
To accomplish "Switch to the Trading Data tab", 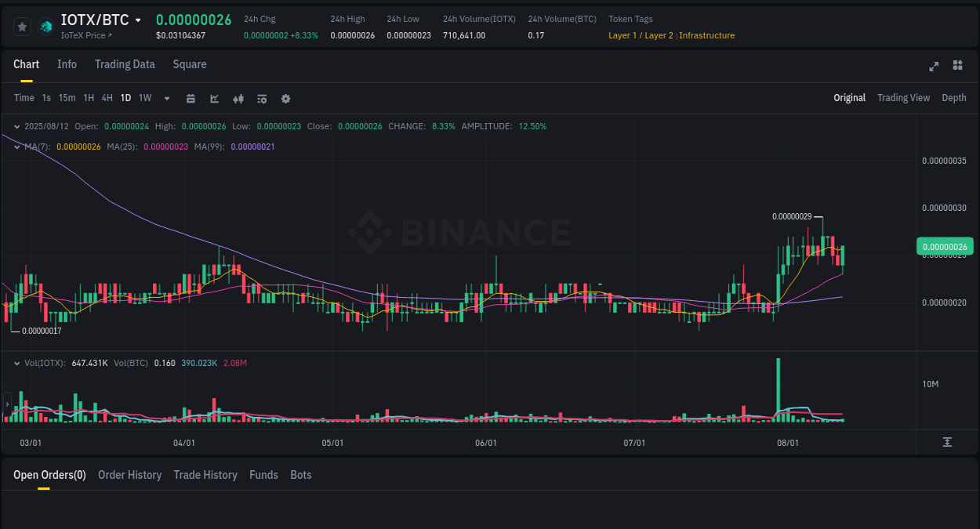I will 125,64.
